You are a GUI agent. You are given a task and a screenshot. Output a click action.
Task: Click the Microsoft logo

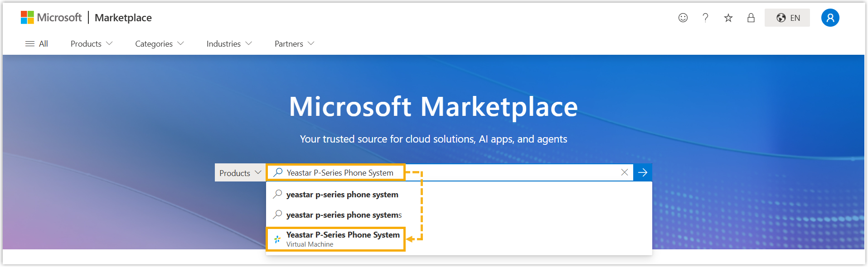[x=51, y=18]
